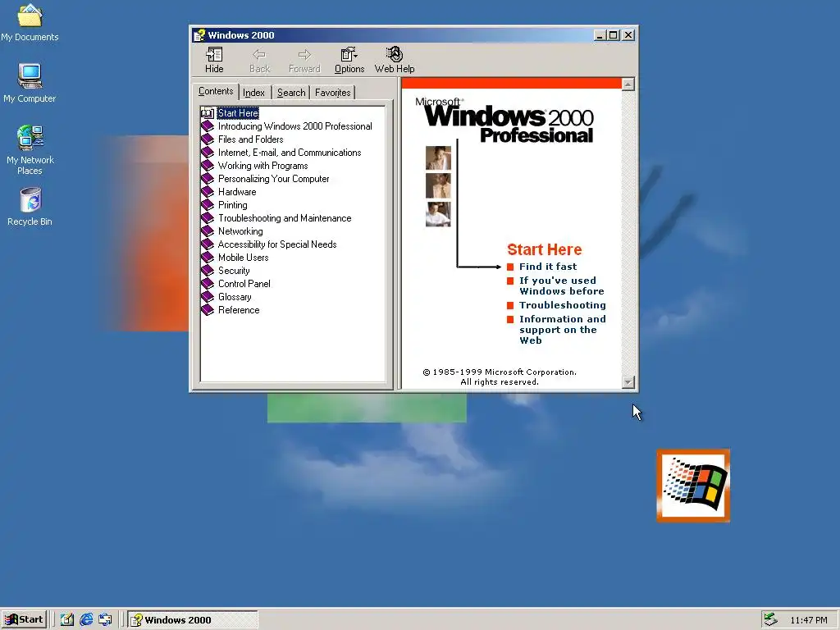Click book icon beside Personalizing Your Computer
The width and height of the screenshot is (840, 630).
coord(208,179)
